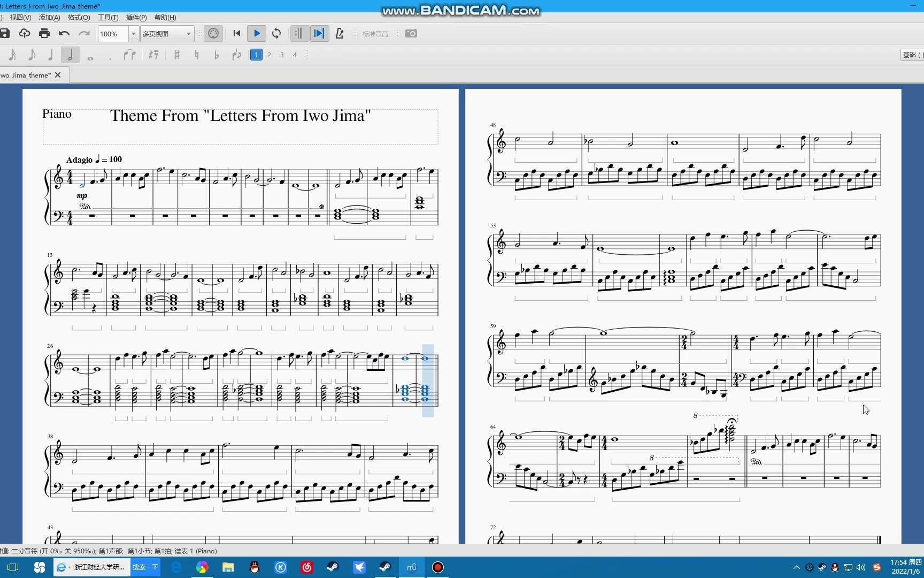Open Windows Task View
The image size is (924, 578).
tap(13, 567)
